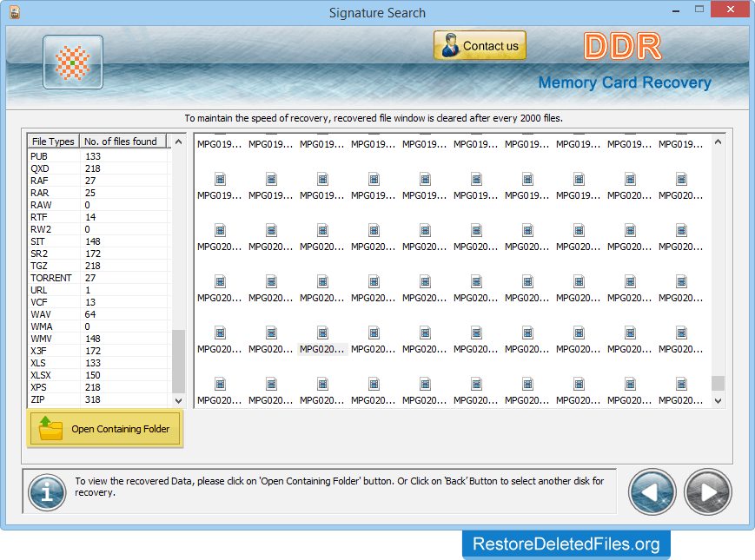755x560 pixels.
Task: Select the RAR file type row
Action: coord(99,193)
